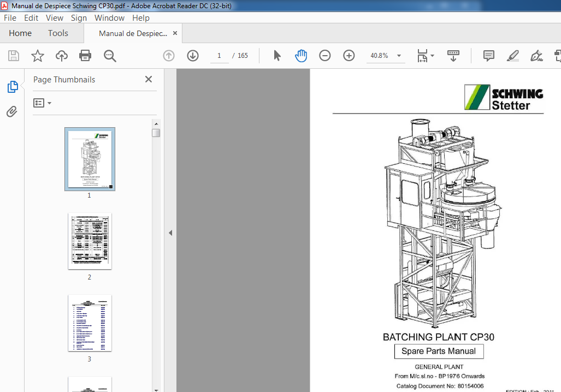Open the View menu

pyautogui.click(x=55, y=18)
